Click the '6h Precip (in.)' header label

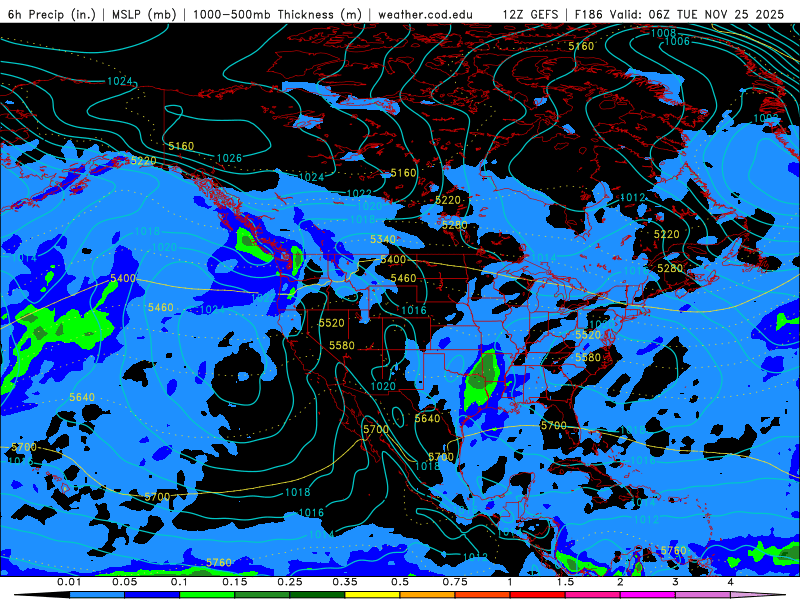point(52,14)
